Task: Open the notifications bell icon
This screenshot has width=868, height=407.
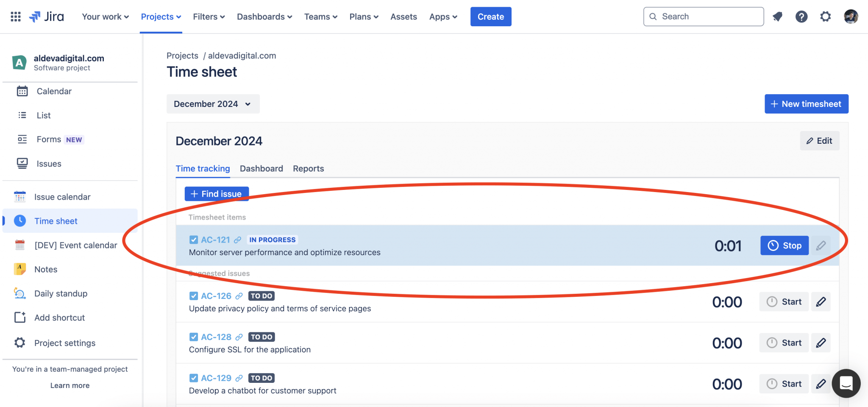Action: pos(777,17)
